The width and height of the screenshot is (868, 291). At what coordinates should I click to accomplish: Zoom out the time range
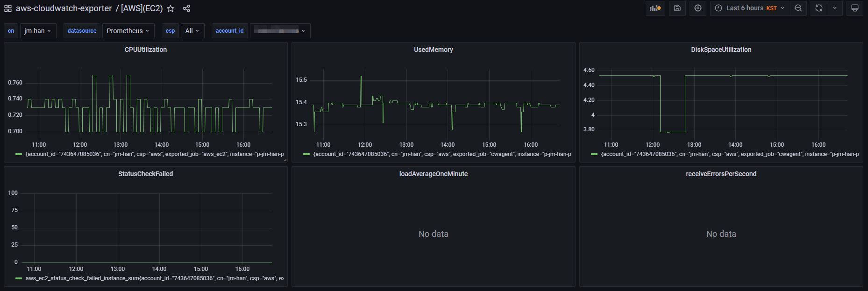(x=798, y=8)
